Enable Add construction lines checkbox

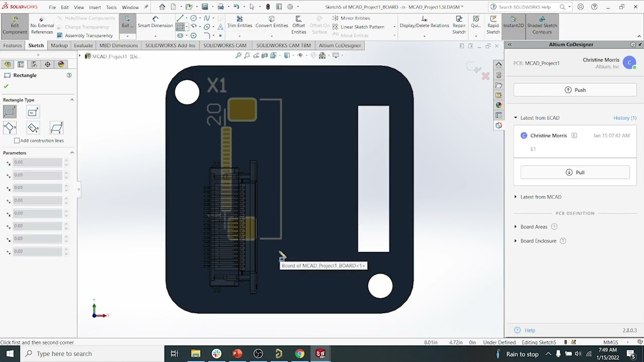click(17, 141)
